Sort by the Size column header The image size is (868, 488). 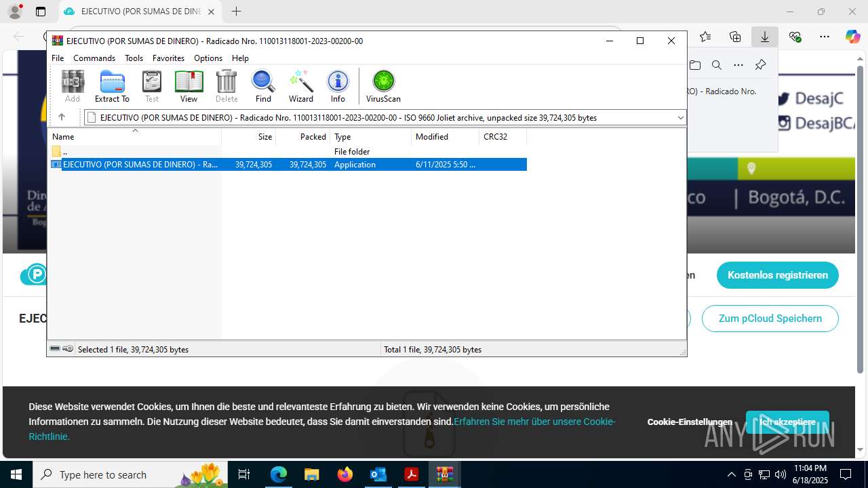click(x=249, y=137)
